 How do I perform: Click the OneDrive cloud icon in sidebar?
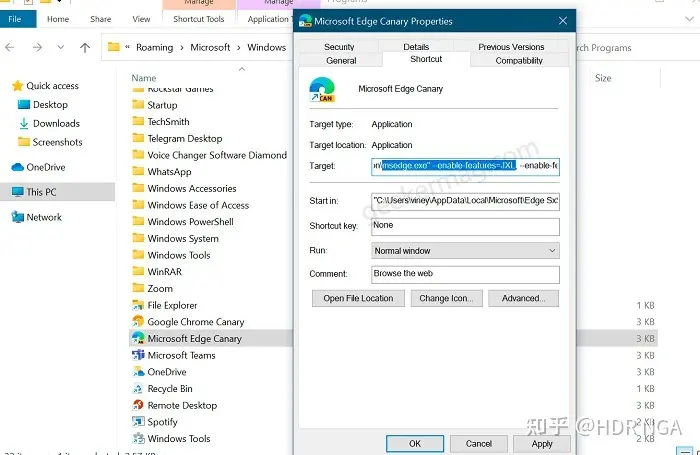coord(17,167)
